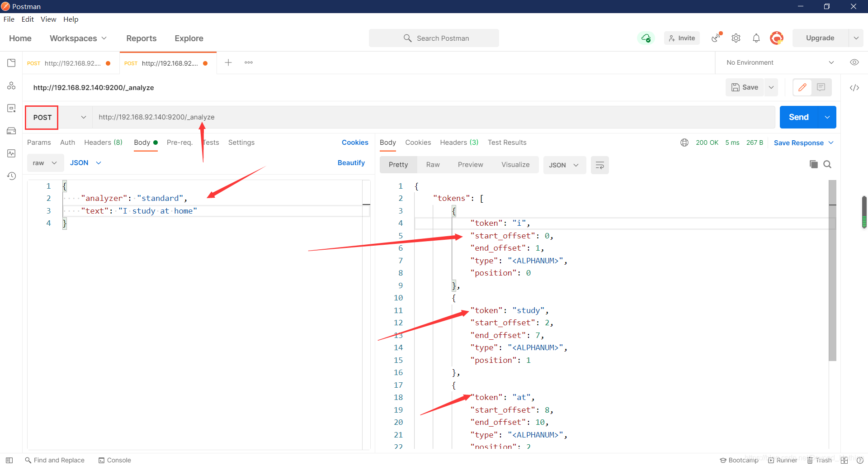Open the code snippet panel icon
Image resolution: width=868 pixels, height=466 pixels.
coord(854,88)
